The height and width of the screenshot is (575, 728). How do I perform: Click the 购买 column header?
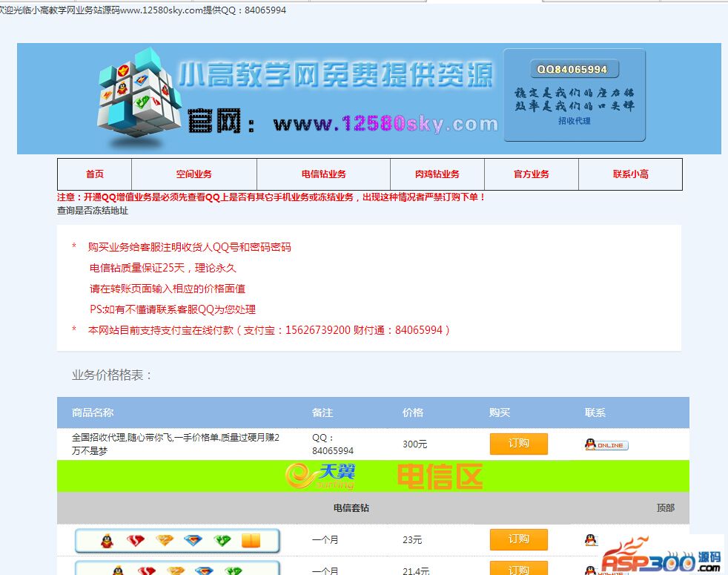[500, 413]
